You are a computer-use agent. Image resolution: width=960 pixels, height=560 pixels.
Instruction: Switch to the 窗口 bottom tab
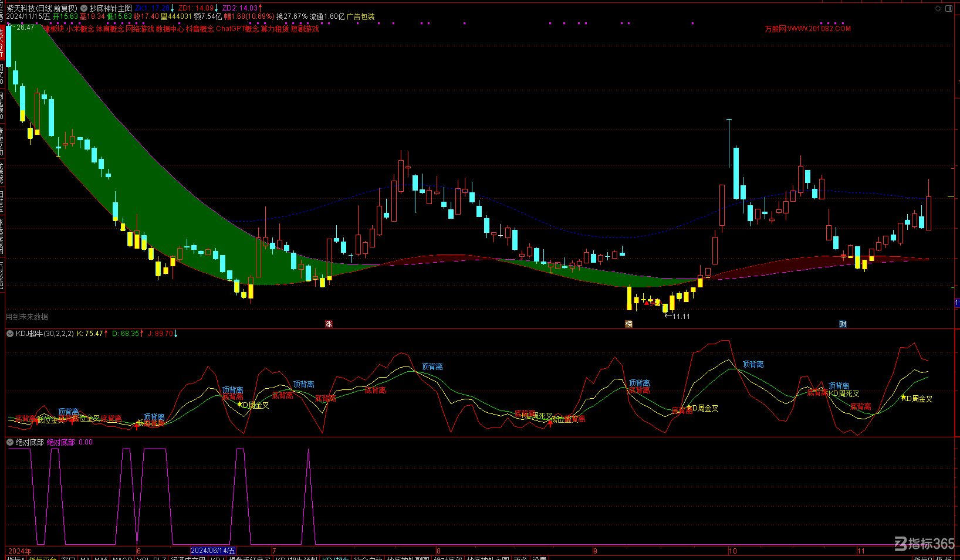68,558
